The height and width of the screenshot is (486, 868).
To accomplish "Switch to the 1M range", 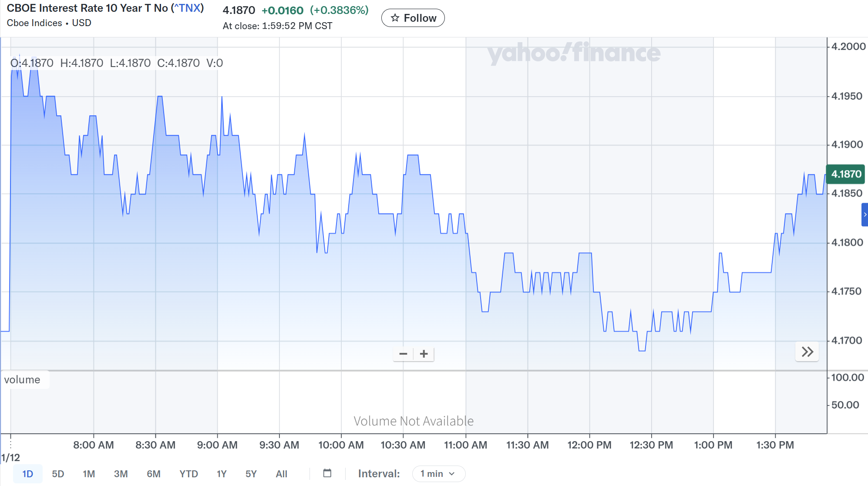I will tap(89, 473).
